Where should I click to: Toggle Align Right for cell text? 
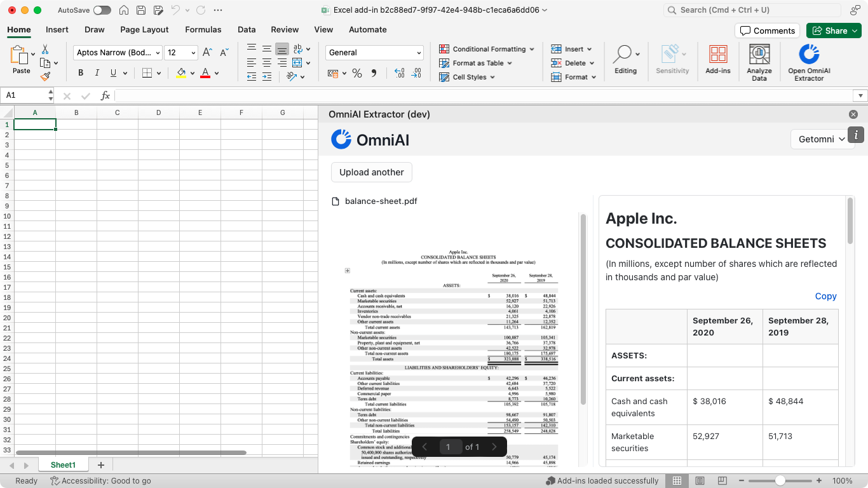coord(281,63)
